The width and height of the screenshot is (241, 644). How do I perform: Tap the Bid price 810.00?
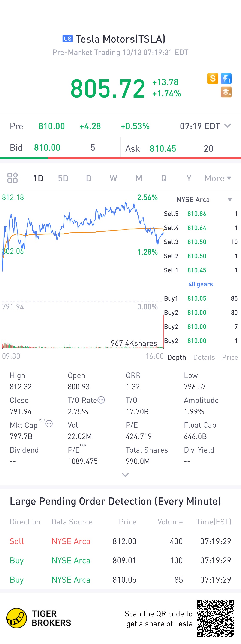click(x=47, y=147)
